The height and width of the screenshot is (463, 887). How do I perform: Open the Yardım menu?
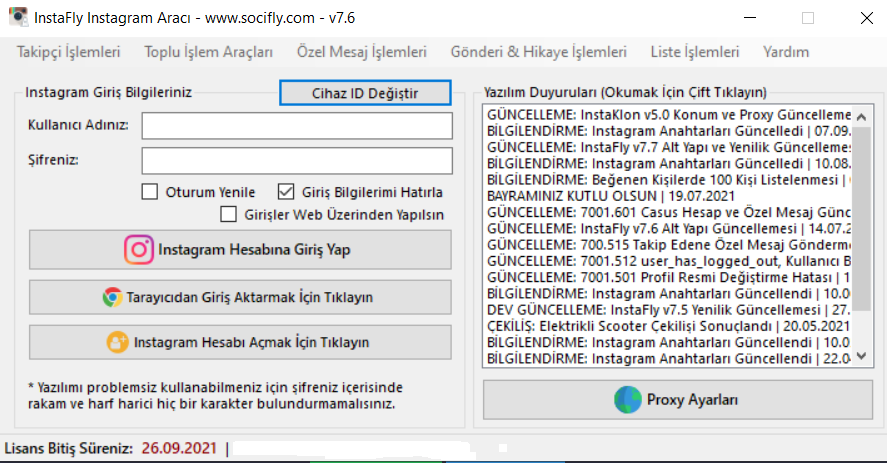[x=786, y=52]
